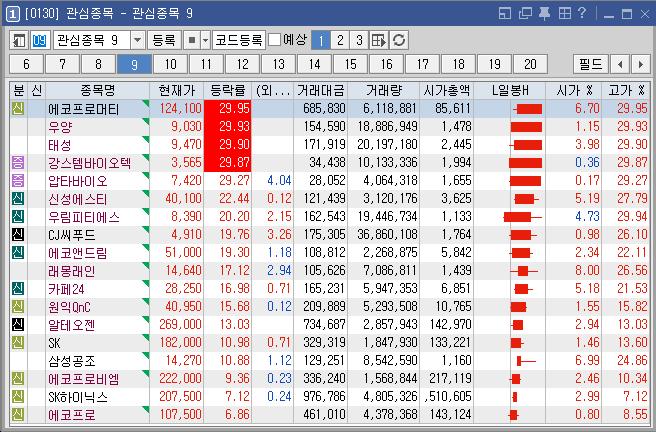The image size is (656, 432).
Task: Switch to group tab 20
Action: [530, 64]
